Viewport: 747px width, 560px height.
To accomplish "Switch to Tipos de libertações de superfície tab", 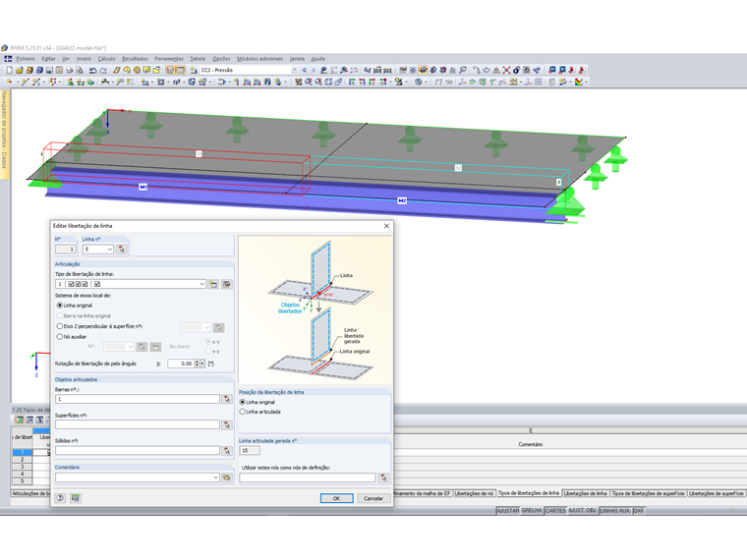I will tap(649, 493).
